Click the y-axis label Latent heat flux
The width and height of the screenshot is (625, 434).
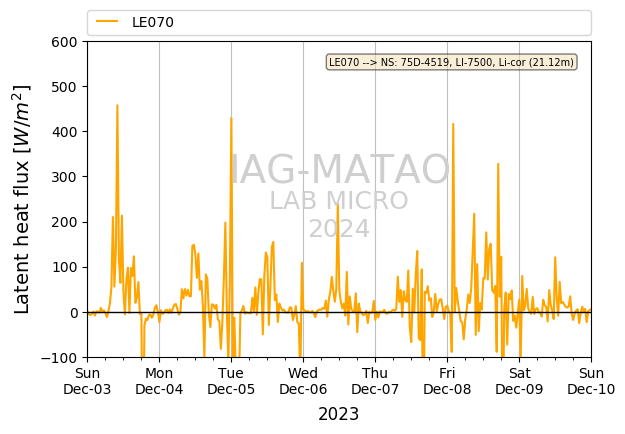[22, 199]
